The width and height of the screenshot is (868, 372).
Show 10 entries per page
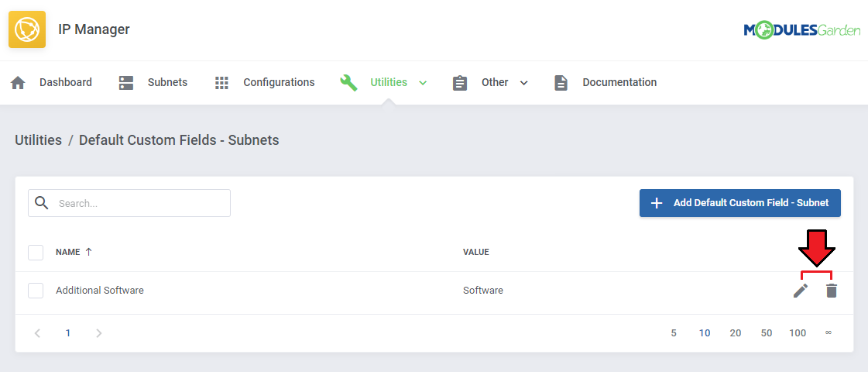[x=705, y=333]
